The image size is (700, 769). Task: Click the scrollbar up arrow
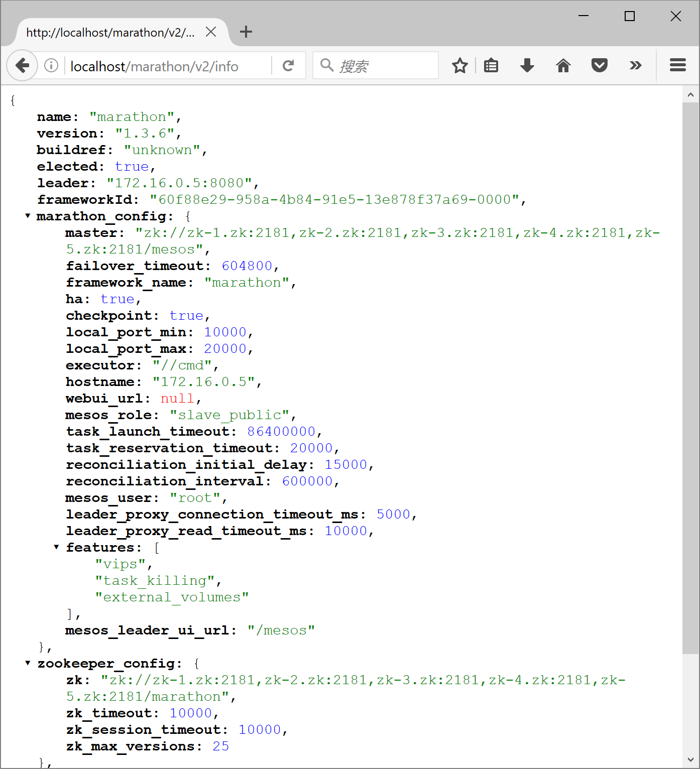(x=690, y=94)
